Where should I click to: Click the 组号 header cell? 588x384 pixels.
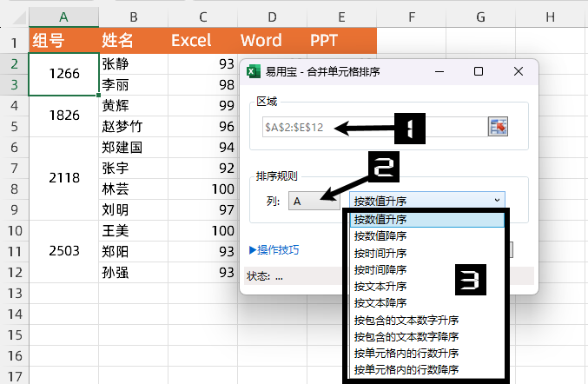(x=63, y=41)
